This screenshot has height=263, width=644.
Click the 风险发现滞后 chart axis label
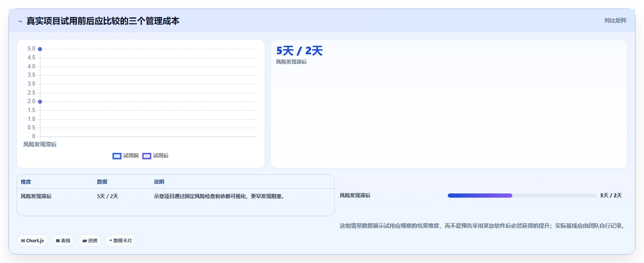pyautogui.click(x=40, y=144)
